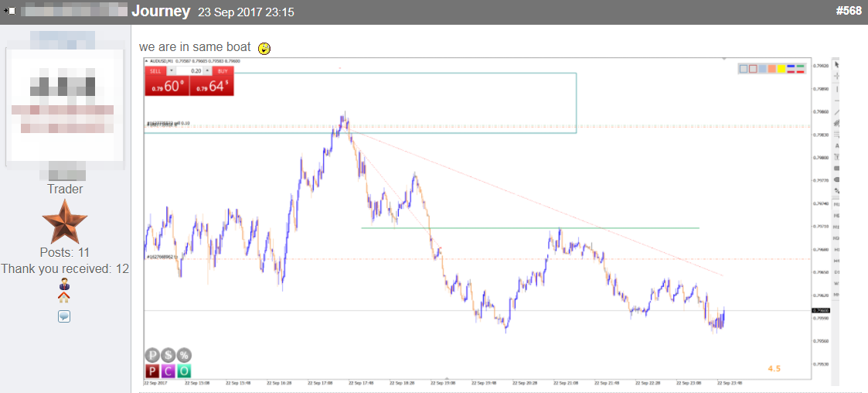
Task: Click the dark red square P button
Action: 152,371
